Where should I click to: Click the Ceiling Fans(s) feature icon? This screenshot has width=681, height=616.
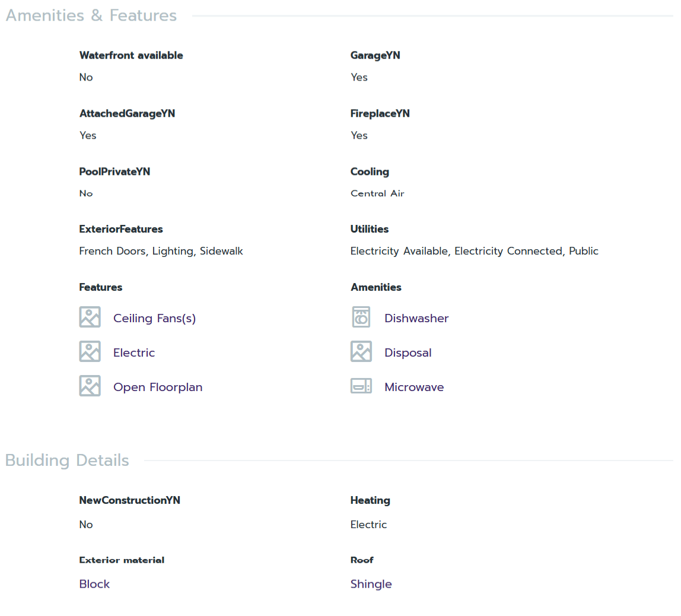coord(90,317)
